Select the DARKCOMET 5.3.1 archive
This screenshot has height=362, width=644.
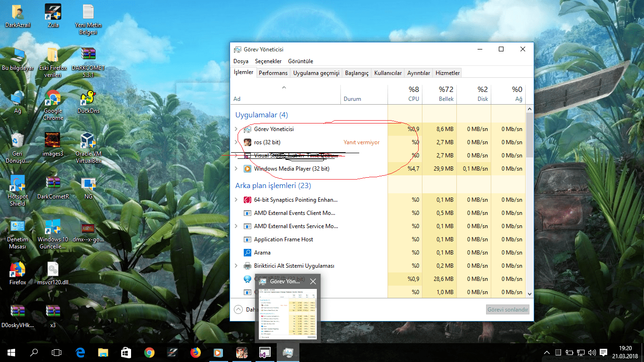[x=88, y=62]
